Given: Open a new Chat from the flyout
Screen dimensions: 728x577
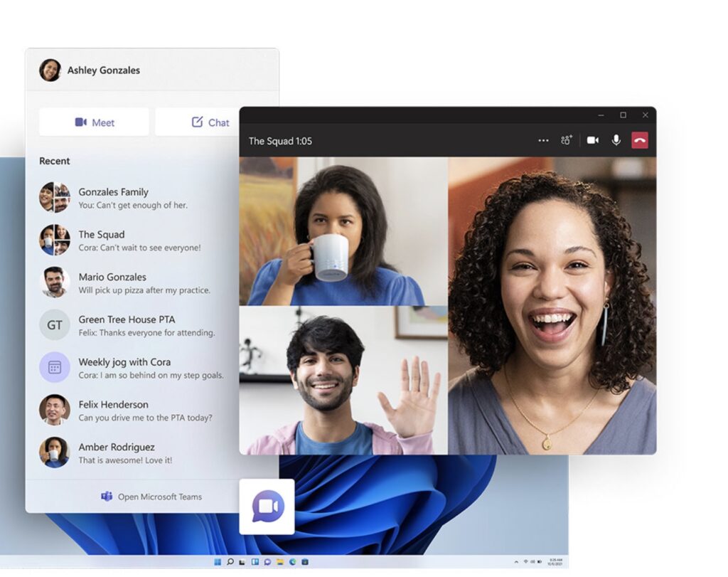Looking at the screenshot, I should click(x=198, y=122).
